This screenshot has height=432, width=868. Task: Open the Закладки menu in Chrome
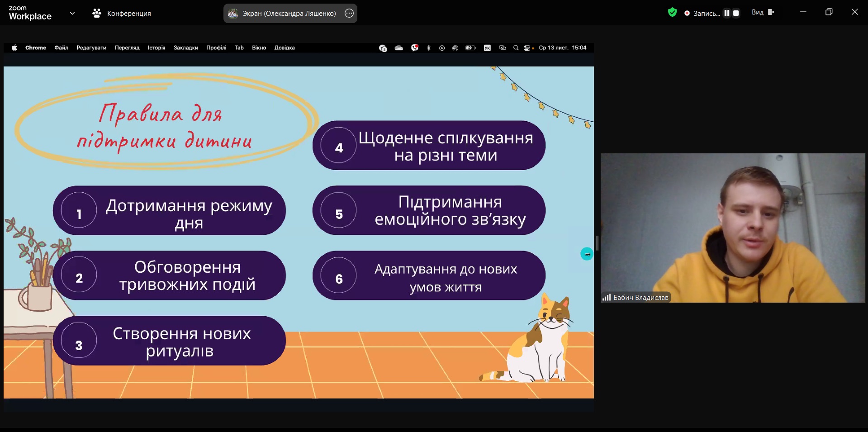tap(185, 47)
